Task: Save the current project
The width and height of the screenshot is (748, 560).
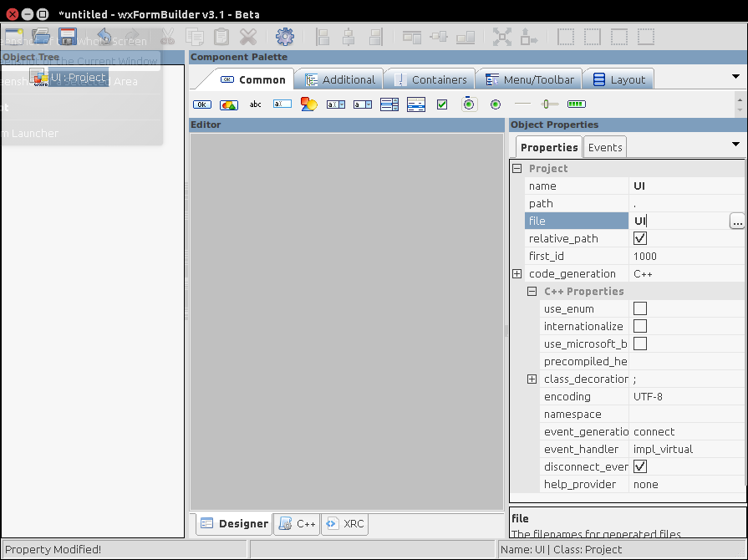Action: pyautogui.click(x=67, y=37)
